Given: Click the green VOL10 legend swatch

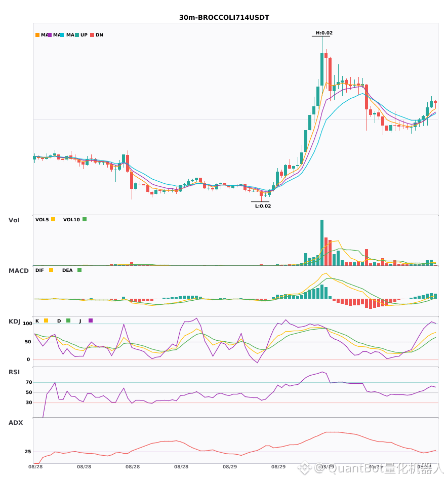Looking at the screenshot, I should pos(85,219).
